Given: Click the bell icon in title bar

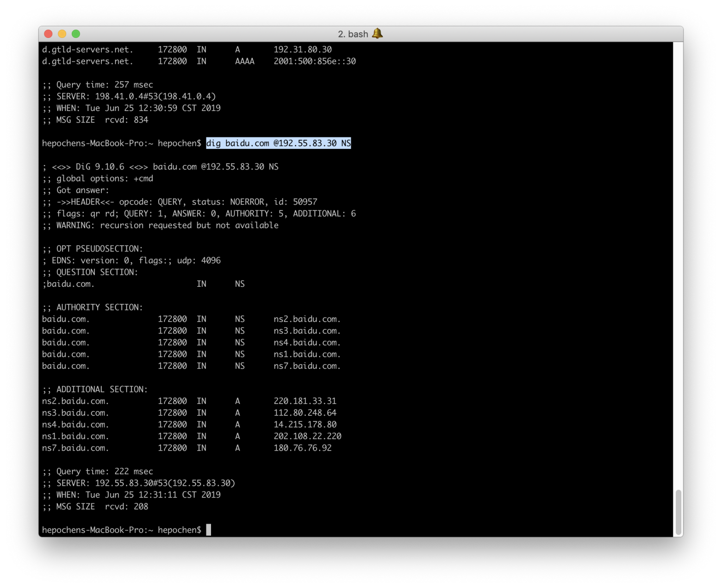Looking at the screenshot, I should 377,34.
